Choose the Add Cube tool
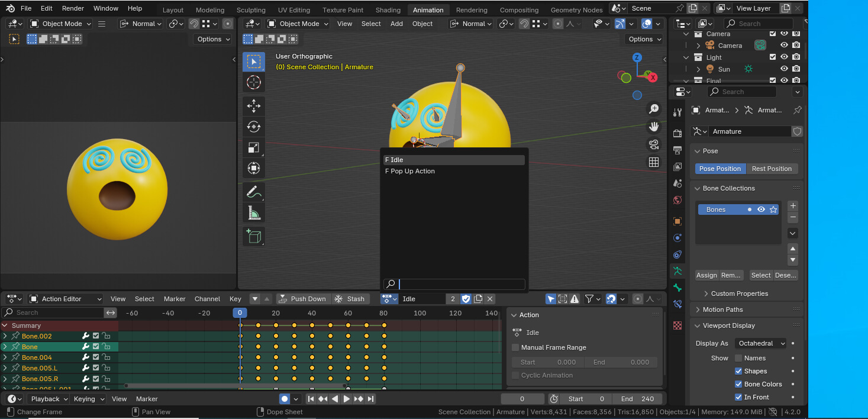This screenshot has height=419, width=868. (253, 237)
